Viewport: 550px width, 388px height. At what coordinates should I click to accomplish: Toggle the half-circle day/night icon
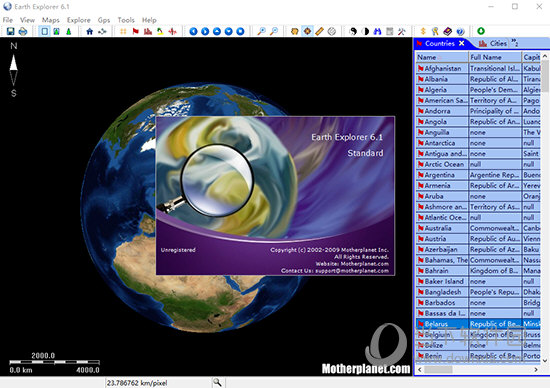[365, 32]
